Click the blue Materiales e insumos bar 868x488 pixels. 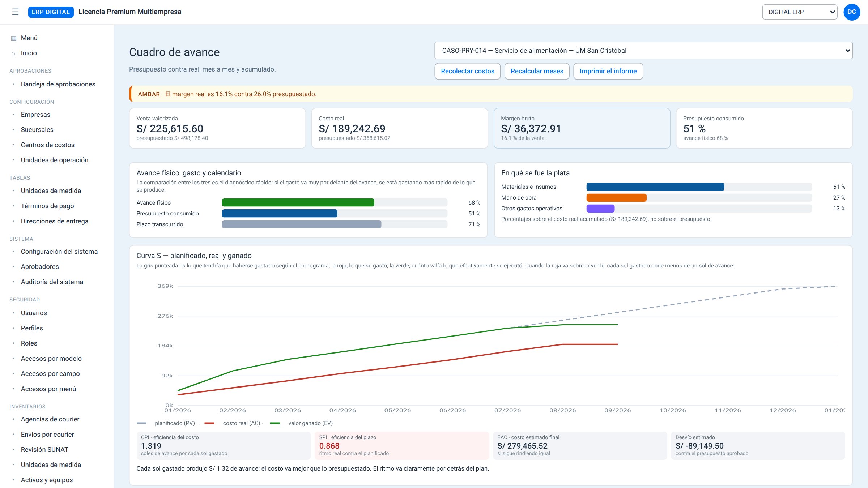click(655, 187)
